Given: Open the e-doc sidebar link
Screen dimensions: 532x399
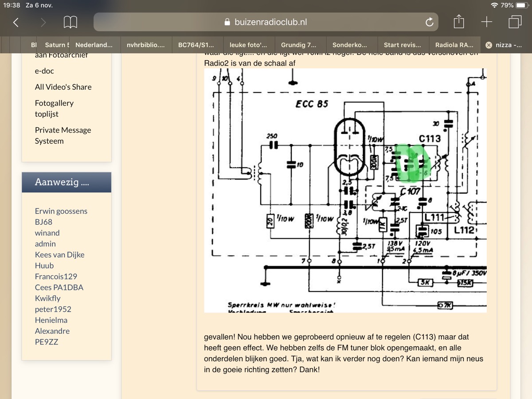Looking at the screenshot, I should pyautogui.click(x=44, y=71).
